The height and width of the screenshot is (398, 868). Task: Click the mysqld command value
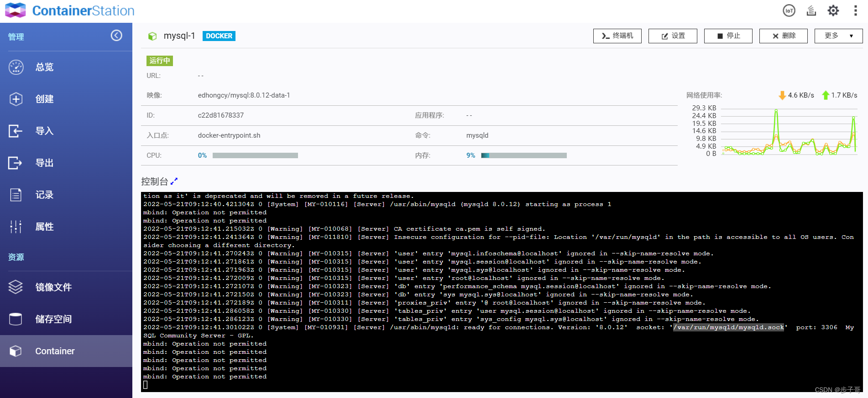(477, 135)
